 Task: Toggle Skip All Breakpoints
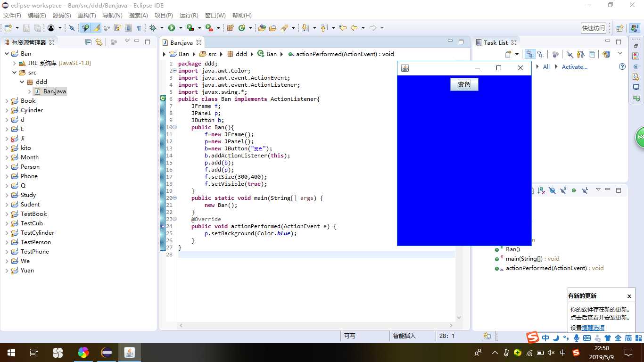click(72, 28)
